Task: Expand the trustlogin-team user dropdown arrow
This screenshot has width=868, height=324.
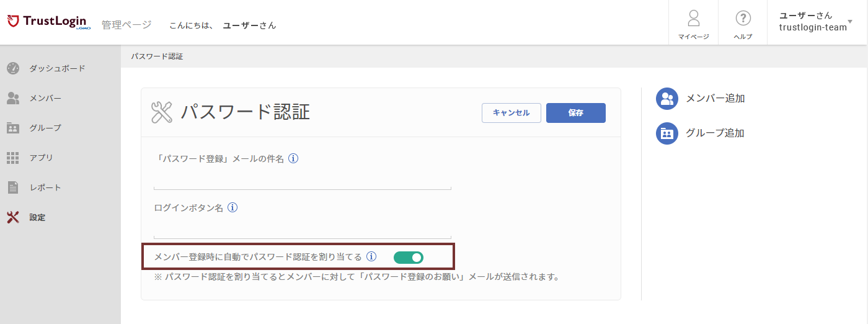Action: (x=858, y=22)
